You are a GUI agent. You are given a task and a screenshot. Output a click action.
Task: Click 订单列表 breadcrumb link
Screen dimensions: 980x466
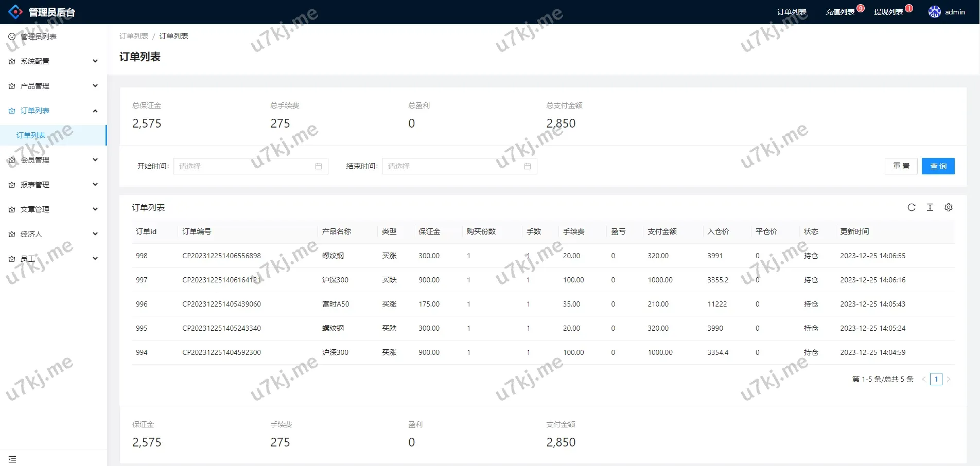click(134, 36)
